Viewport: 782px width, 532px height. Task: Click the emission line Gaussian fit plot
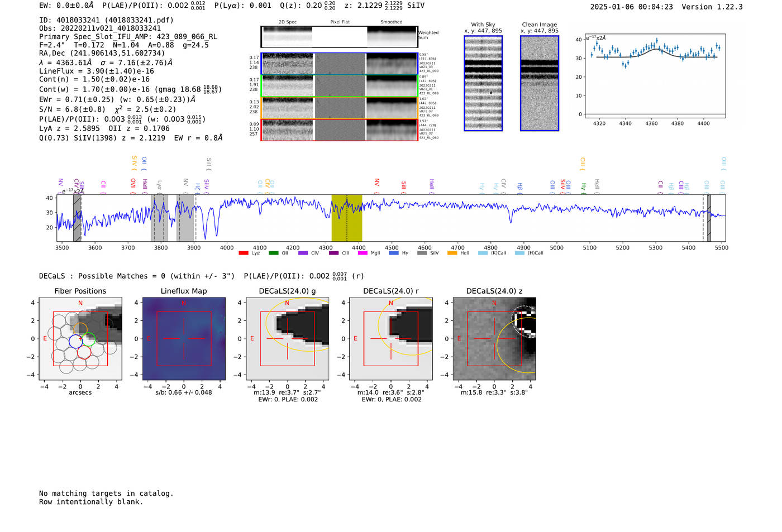tap(655, 76)
